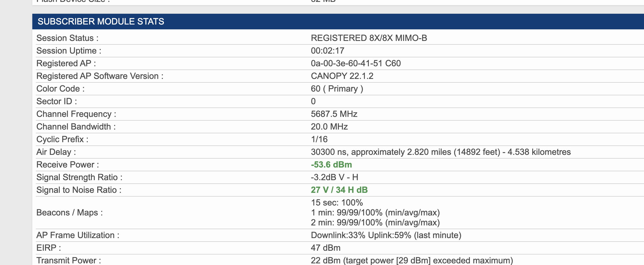Image resolution: width=644 pixels, height=265 pixels.
Task: Click the Beacons 2 min statistics line
Action: [375, 222]
